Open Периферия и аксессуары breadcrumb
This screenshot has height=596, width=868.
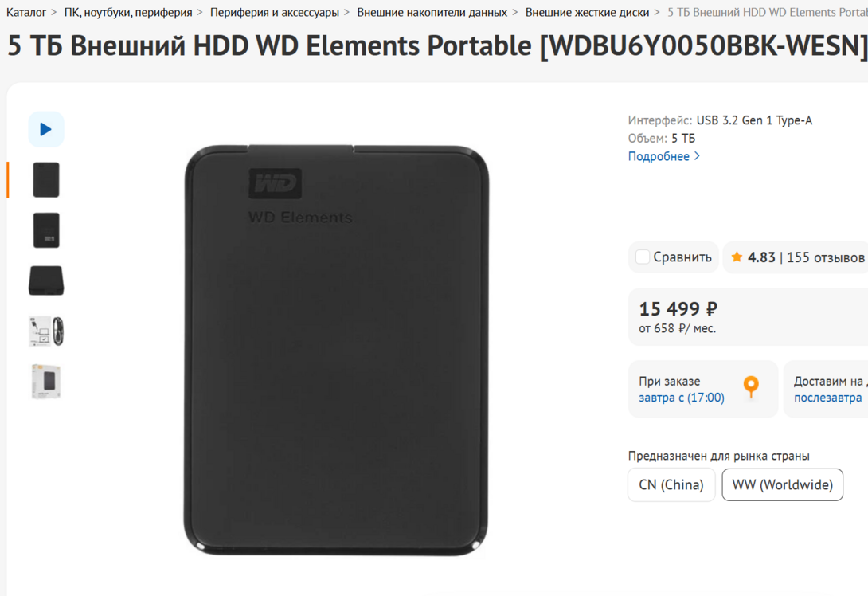[x=275, y=12]
